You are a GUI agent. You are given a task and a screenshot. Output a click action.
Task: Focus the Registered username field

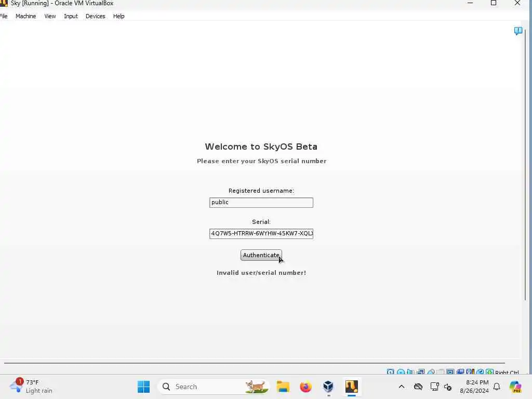click(261, 203)
